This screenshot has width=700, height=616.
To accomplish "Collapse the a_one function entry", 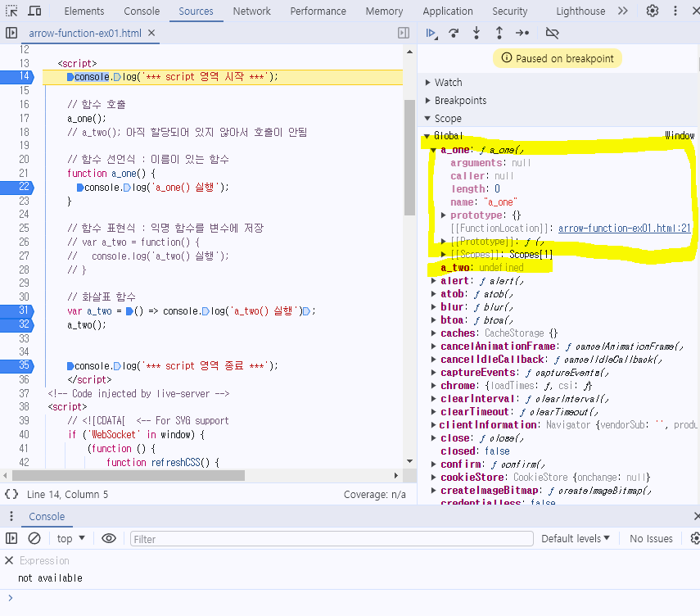I will pyautogui.click(x=433, y=150).
